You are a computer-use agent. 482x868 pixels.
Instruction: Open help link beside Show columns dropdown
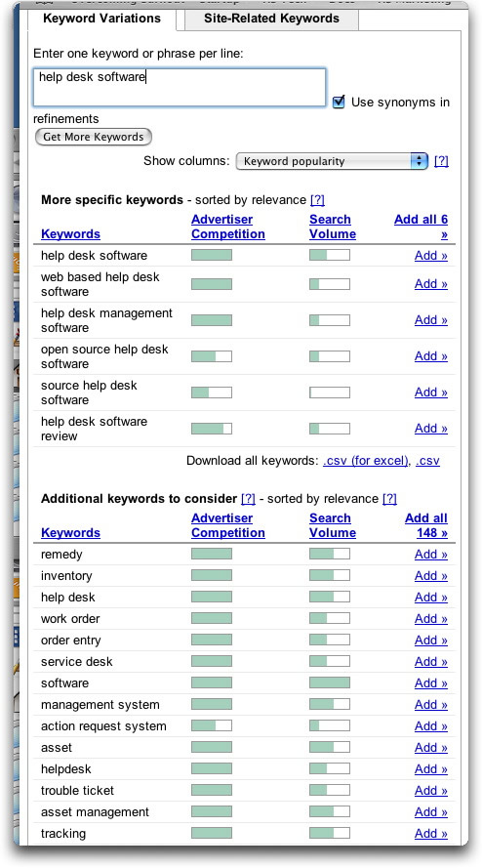[441, 161]
